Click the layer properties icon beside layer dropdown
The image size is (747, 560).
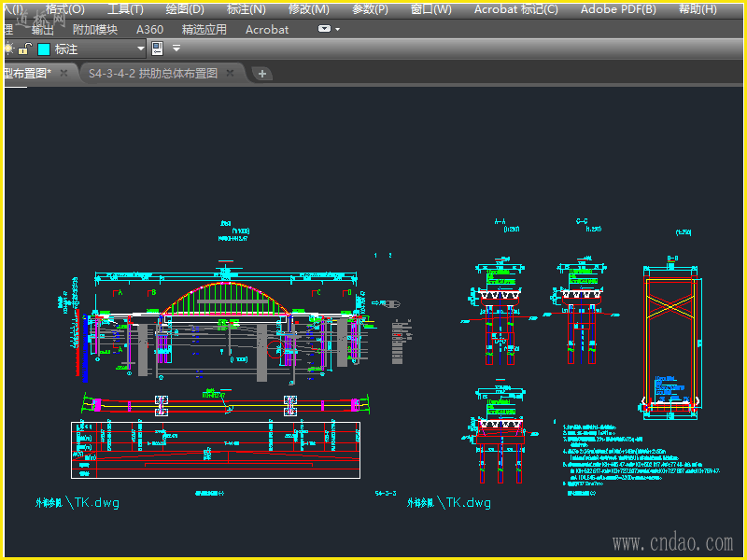tap(157, 49)
